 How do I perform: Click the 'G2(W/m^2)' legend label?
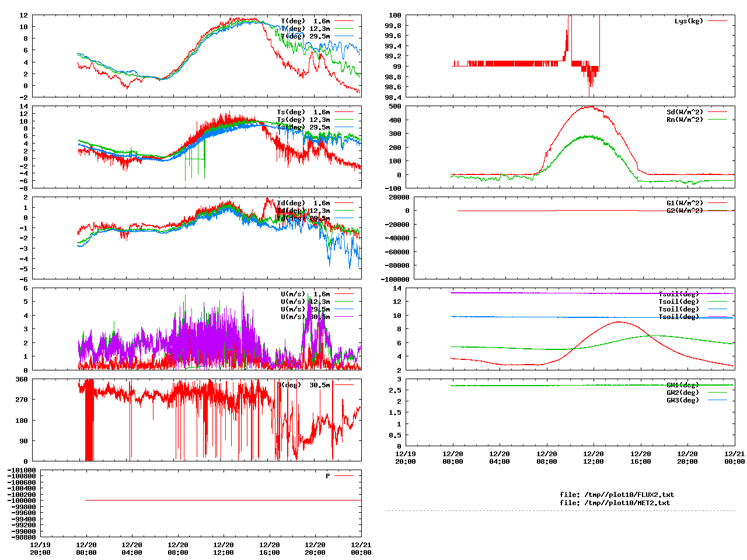tap(685, 211)
